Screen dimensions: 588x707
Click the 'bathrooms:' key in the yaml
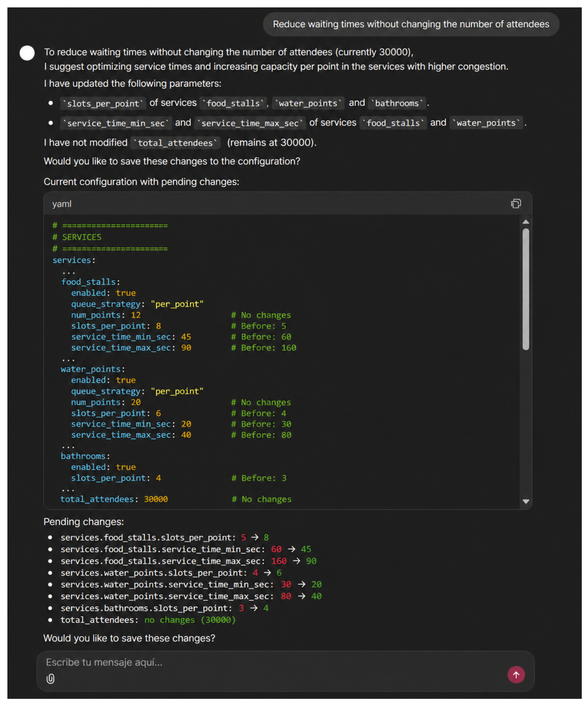point(85,456)
